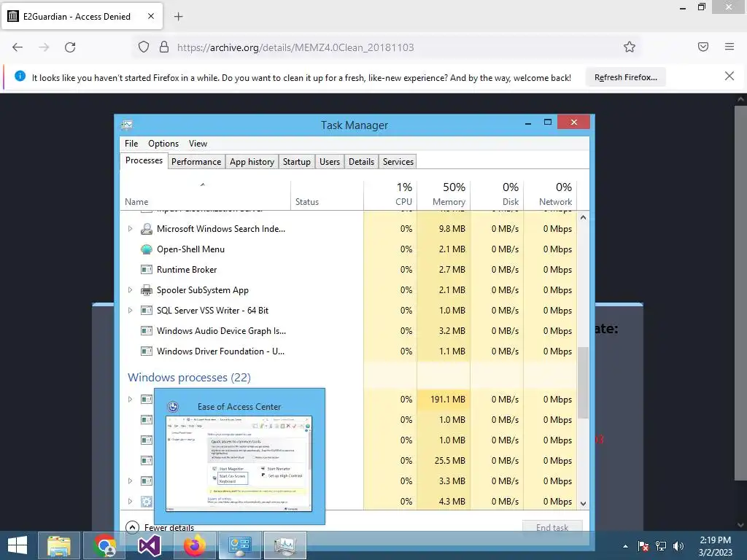The width and height of the screenshot is (747, 560).
Task: Switch to the Services tab
Action: point(398,161)
